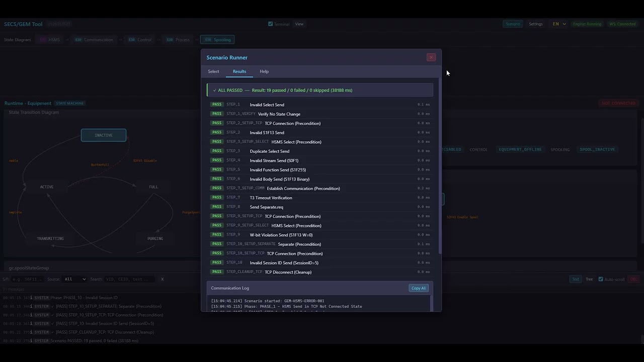Viewport: 644px width, 362px height.
Task: Click the PURGING state node
Action: coord(155,239)
